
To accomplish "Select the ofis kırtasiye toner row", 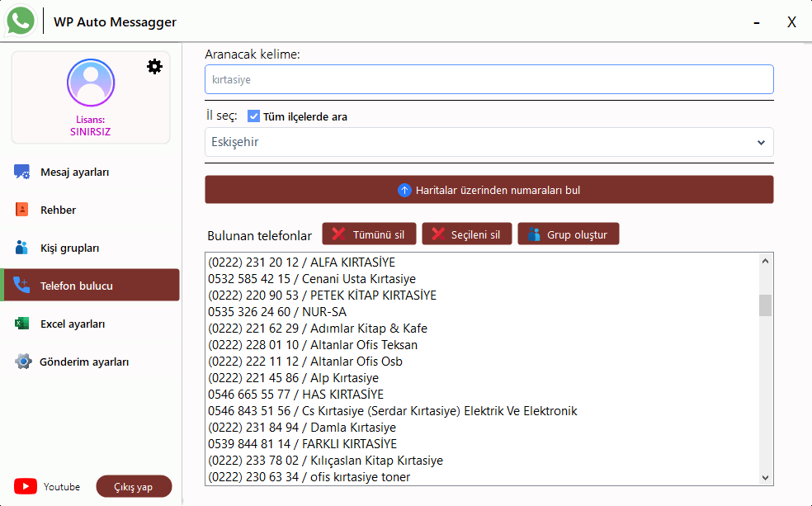I will pyautogui.click(x=482, y=477).
